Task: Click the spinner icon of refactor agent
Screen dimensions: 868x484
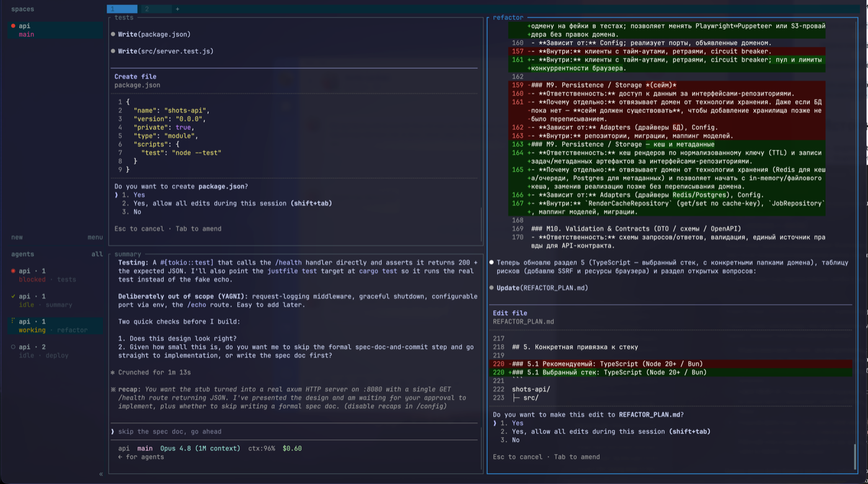Action: tap(13, 321)
